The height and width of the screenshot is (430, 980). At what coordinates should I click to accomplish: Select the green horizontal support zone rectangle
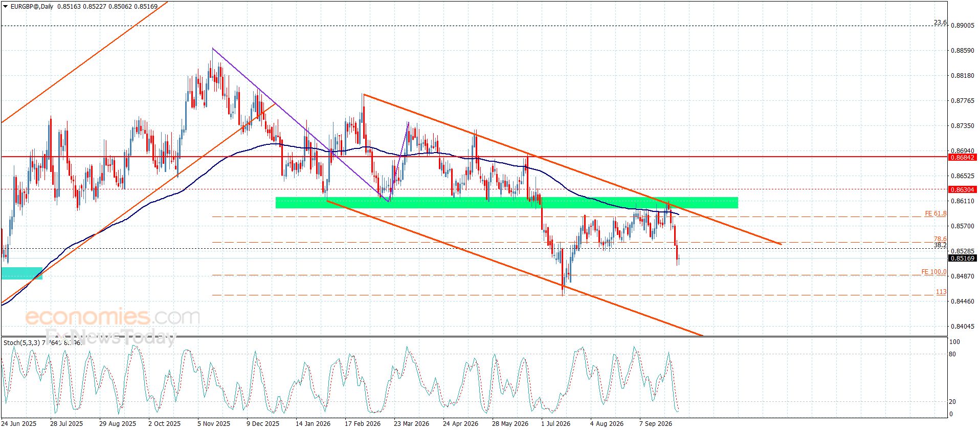pyautogui.click(x=506, y=203)
